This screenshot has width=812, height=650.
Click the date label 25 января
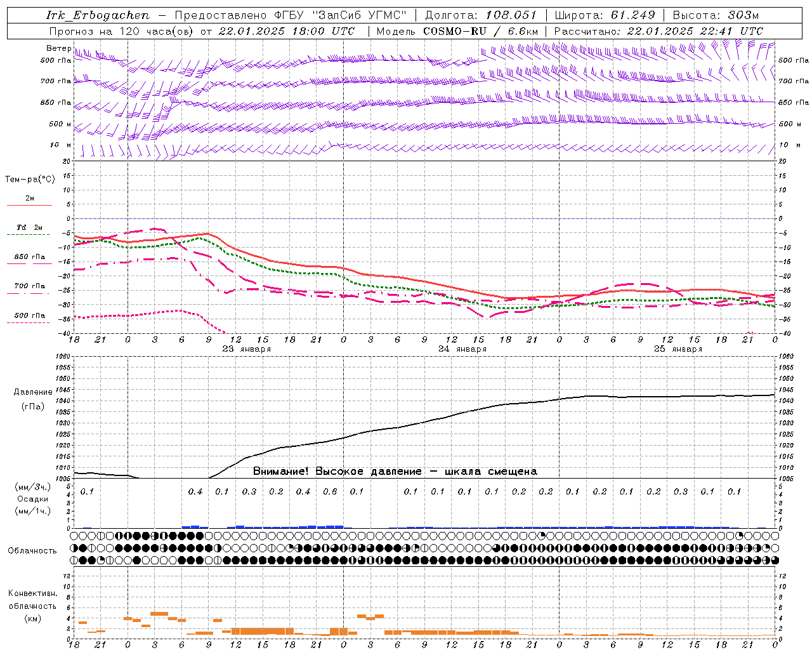[x=678, y=349]
